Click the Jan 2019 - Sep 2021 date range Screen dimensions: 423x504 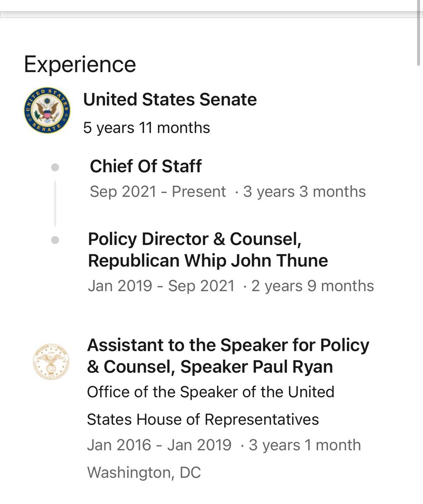(x=161, y=286)
